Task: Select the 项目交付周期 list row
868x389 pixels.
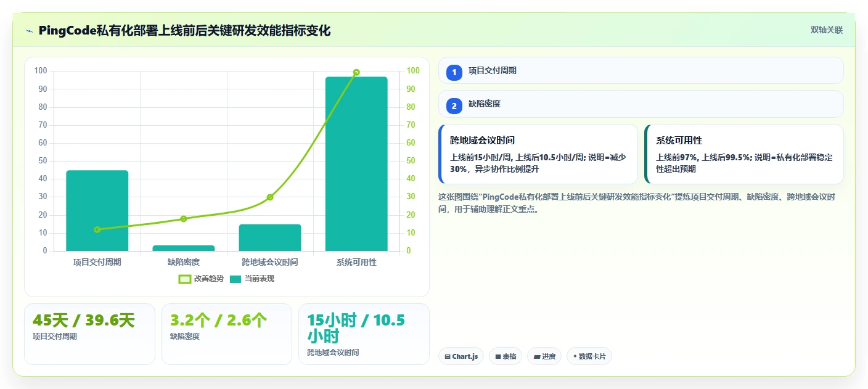Action: click(x=641, y=70)
